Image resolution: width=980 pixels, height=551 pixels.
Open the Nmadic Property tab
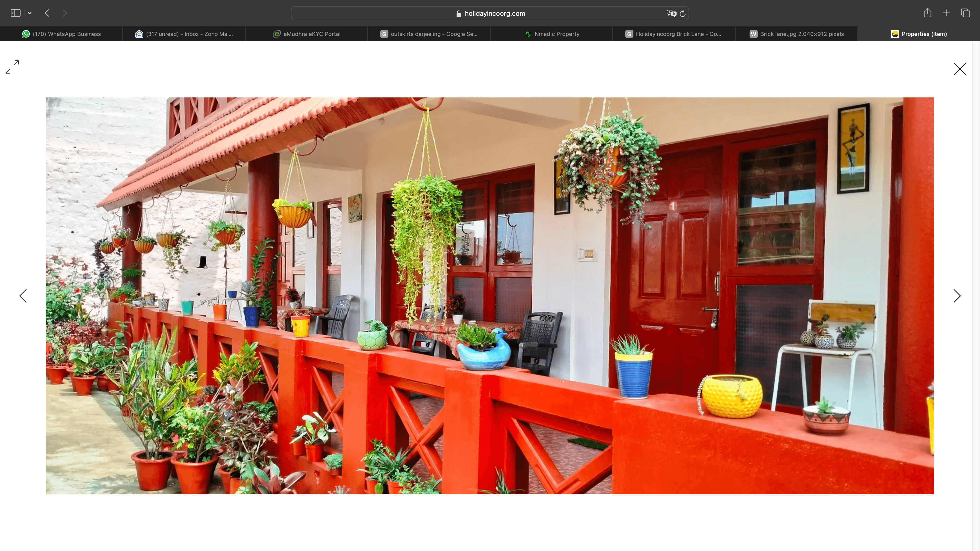coord(552,34)
